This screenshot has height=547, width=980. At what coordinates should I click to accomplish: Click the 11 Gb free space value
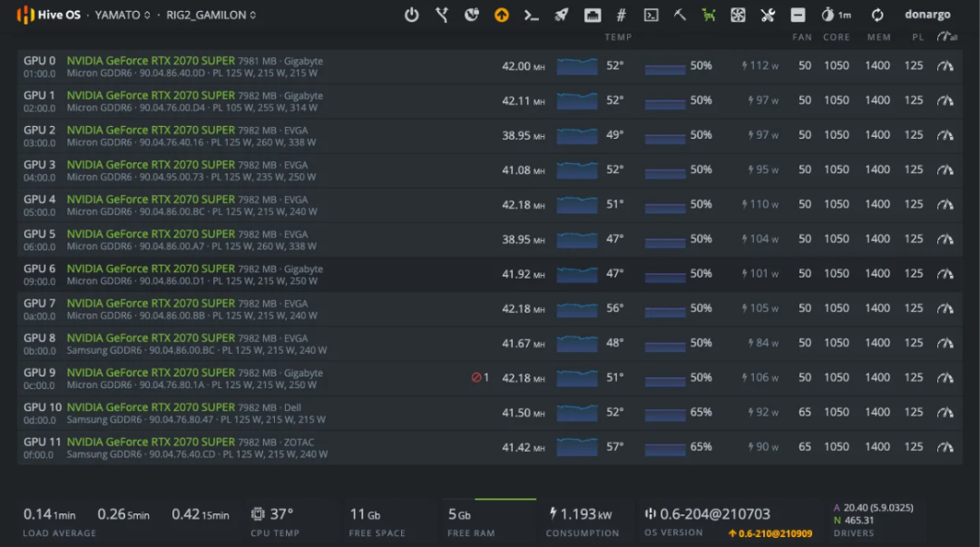click(x=365, y=513)
